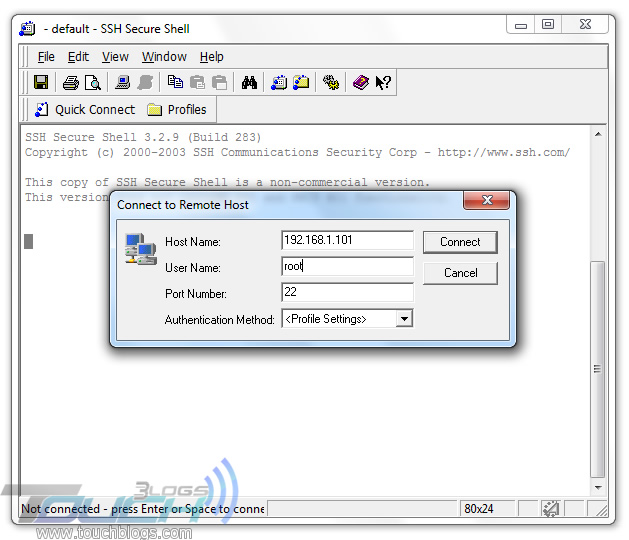The height and width of the screenshot is (540, 629).
Task: Expand the Authentication Method dropdown
Action: tap(404, 319)
